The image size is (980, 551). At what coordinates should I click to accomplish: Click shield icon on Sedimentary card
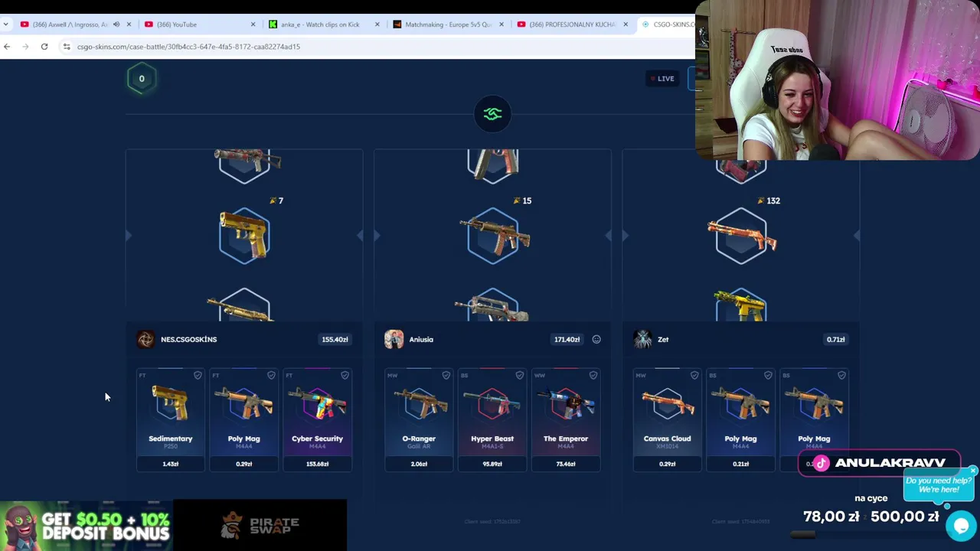[x=198, y=375]
